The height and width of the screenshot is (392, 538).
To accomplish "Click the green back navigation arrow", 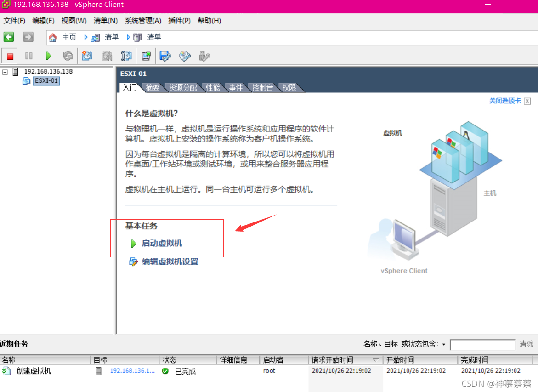I will 9,37.
